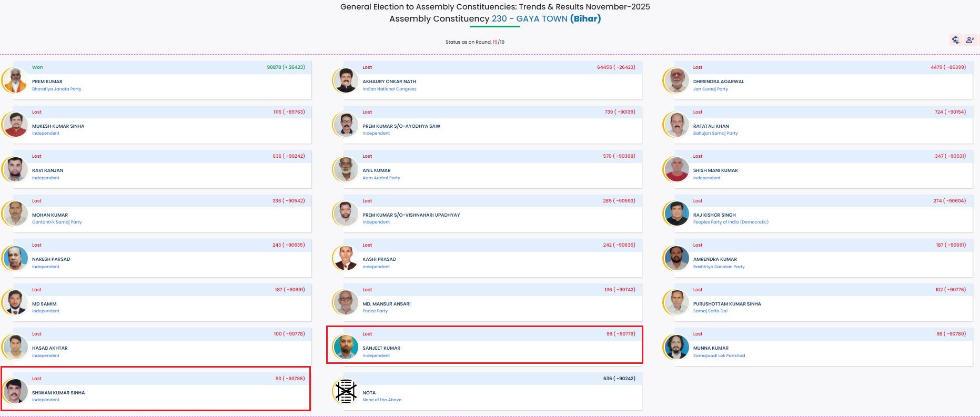The height and width of the screenshot is (417, 980).
Task: Click Akhaury Onkar Nath's candidate photo
Action: pyautogui.click(x=346, y=80)
